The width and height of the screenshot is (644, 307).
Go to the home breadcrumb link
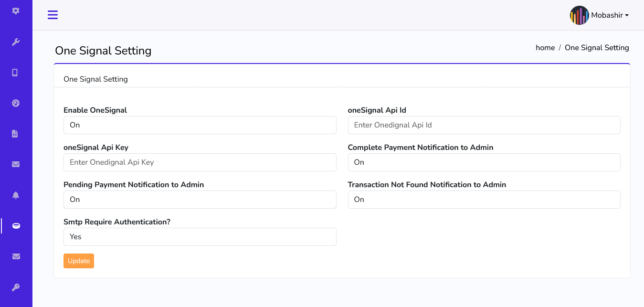[x=545, y=48]
